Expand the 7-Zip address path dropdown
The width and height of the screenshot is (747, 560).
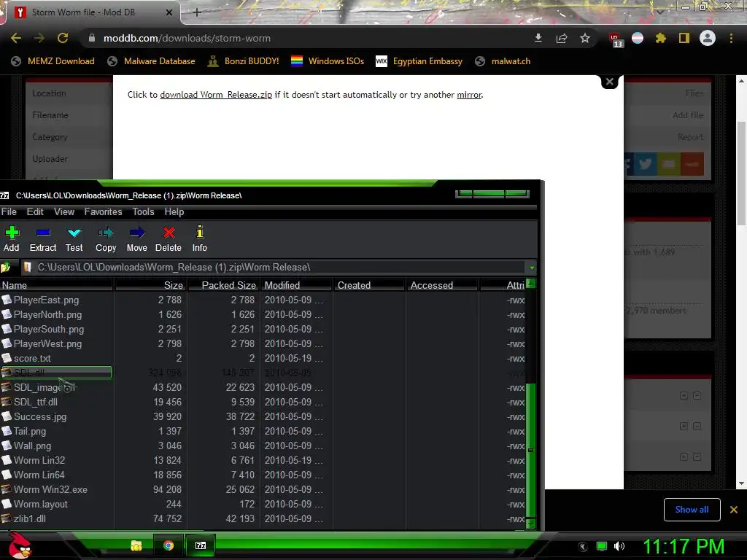532,268
